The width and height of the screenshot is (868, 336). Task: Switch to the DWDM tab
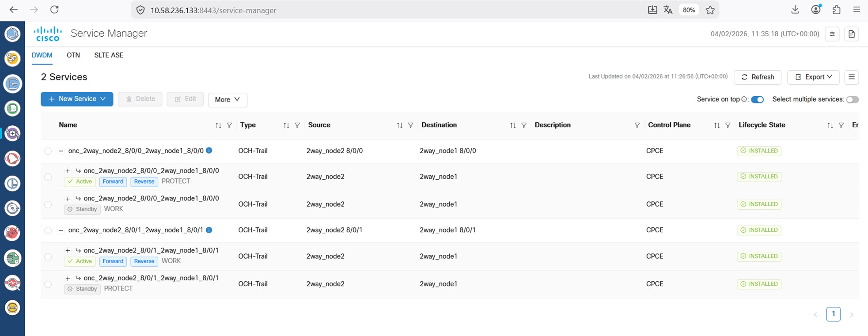tap(42, 55)
